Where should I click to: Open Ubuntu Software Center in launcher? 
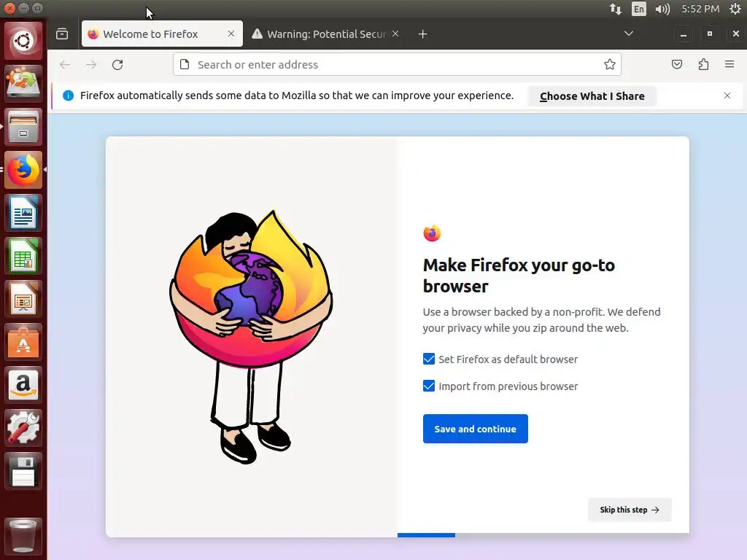pos(23,342)
